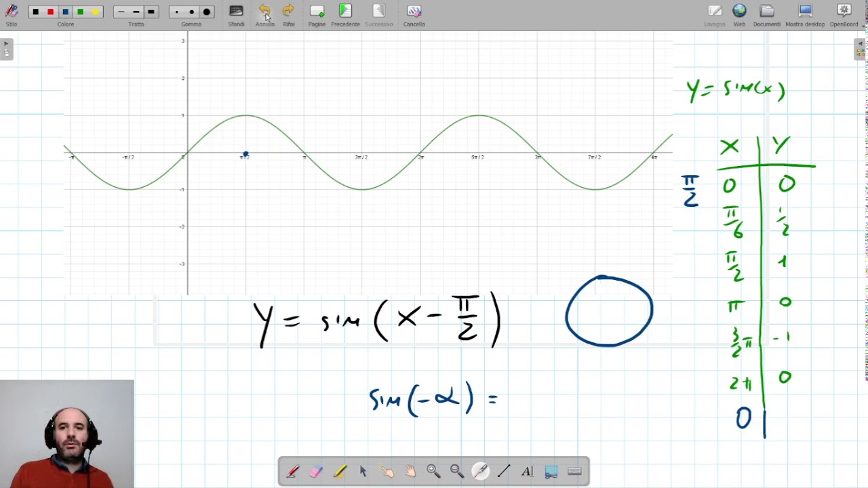Viewport: 868px width, 488px height.
Task: Open the Sfondi backgrounds menu
Action: 236,15
